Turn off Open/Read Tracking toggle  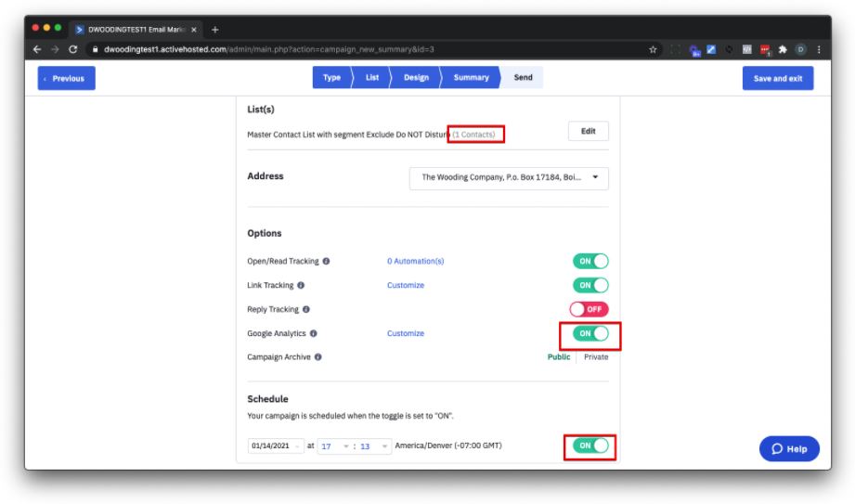pyautogui.click(x=590, y=262)
